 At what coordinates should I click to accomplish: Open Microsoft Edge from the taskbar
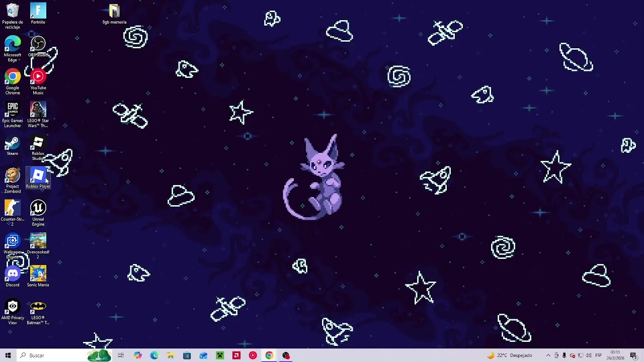(154, 355)
